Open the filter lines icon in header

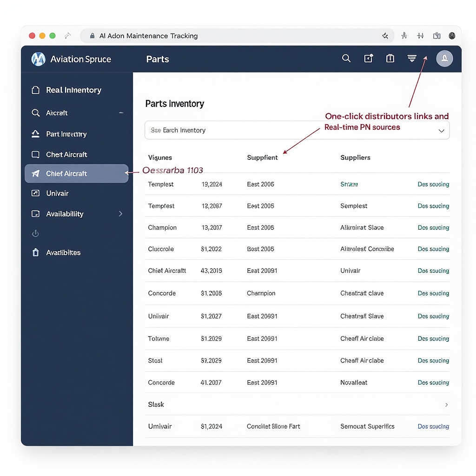[x=412, y=58]
